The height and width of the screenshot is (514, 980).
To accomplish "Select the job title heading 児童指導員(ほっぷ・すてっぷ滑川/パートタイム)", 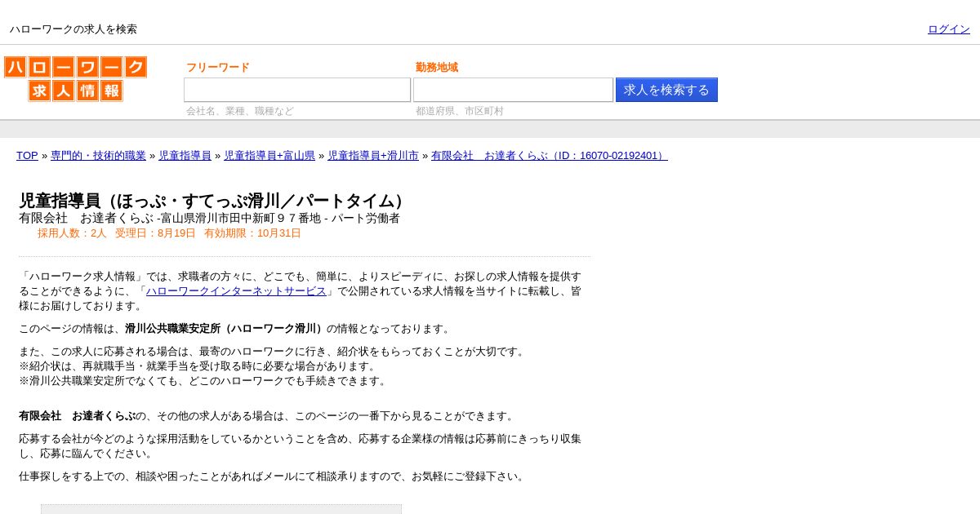I will [215, 201].
